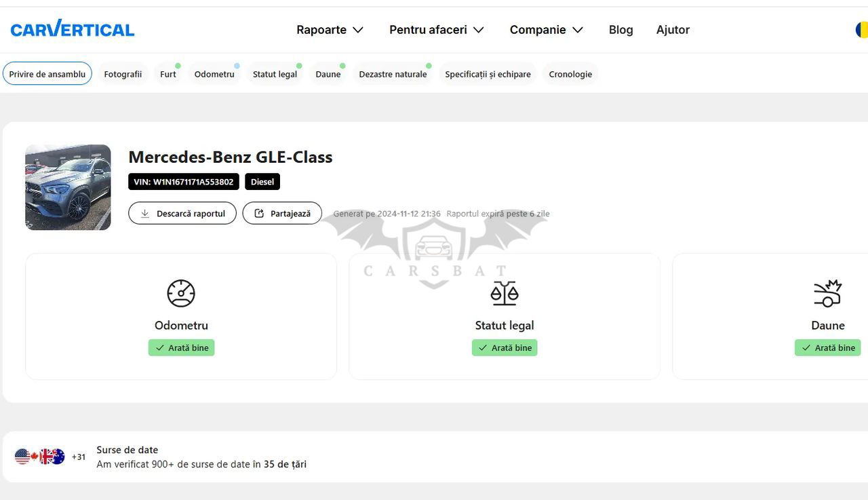Click the Odometru card title

(x=181, y=326)
